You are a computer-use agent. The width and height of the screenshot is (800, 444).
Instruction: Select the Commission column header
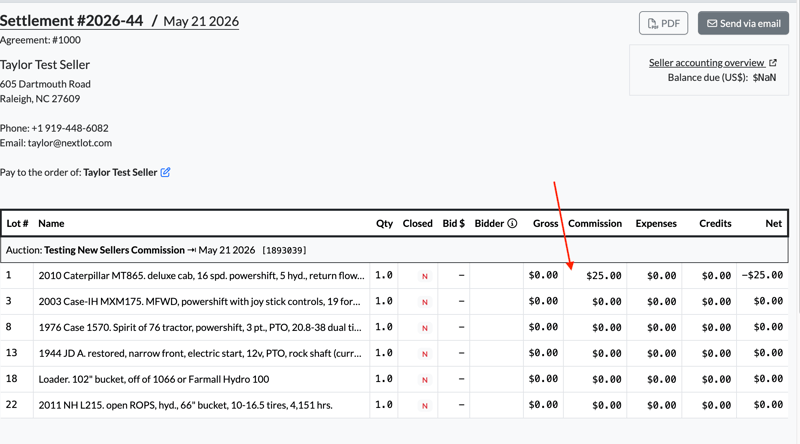tap(595, 224)
